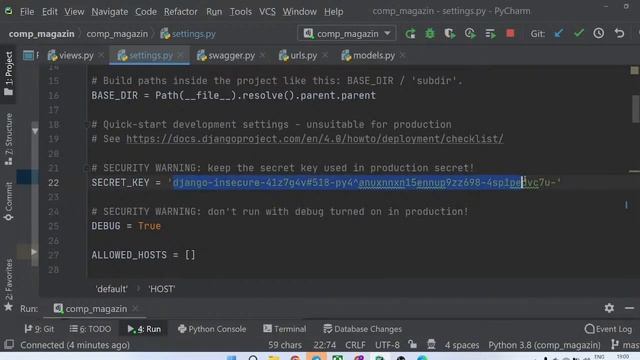Open the Help menu
Screen dimensions: 640x360
click(x=333, y=11)
